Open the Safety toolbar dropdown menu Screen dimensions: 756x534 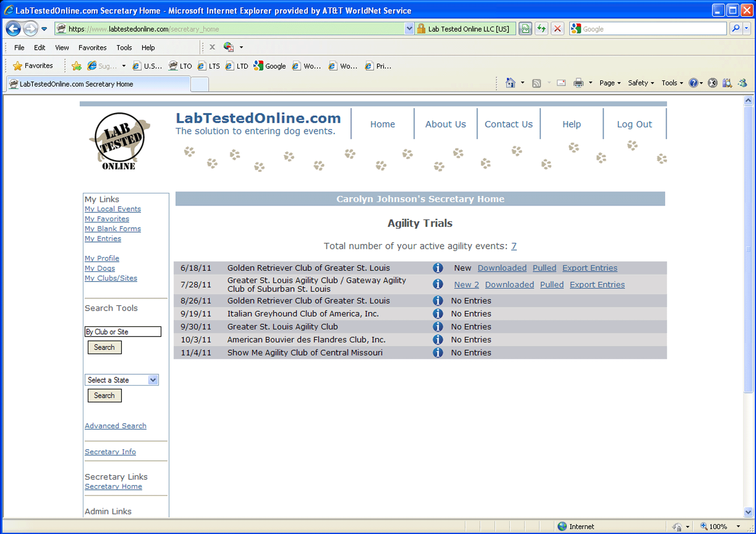coord(641,83)
